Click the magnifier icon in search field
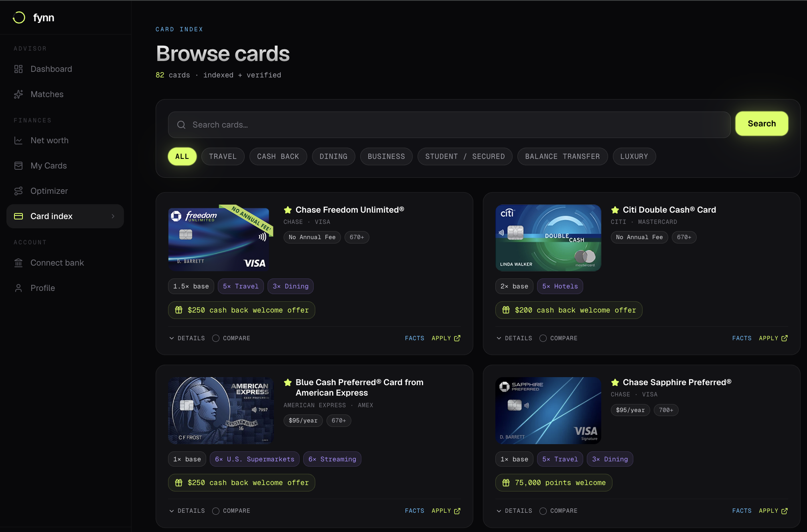Image resolution: width=807 pixels, height=532 pixels. tap(181, 125)
